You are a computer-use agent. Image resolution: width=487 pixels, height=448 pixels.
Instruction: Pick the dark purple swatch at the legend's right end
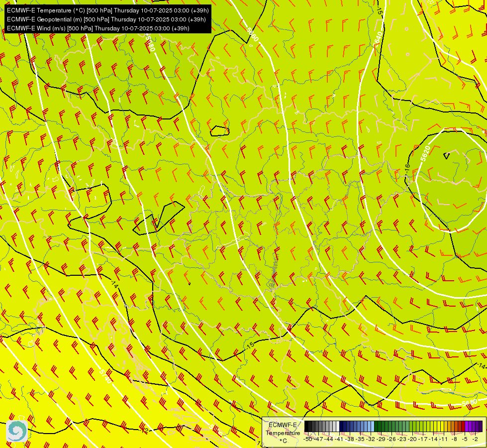tap(481, 426)
